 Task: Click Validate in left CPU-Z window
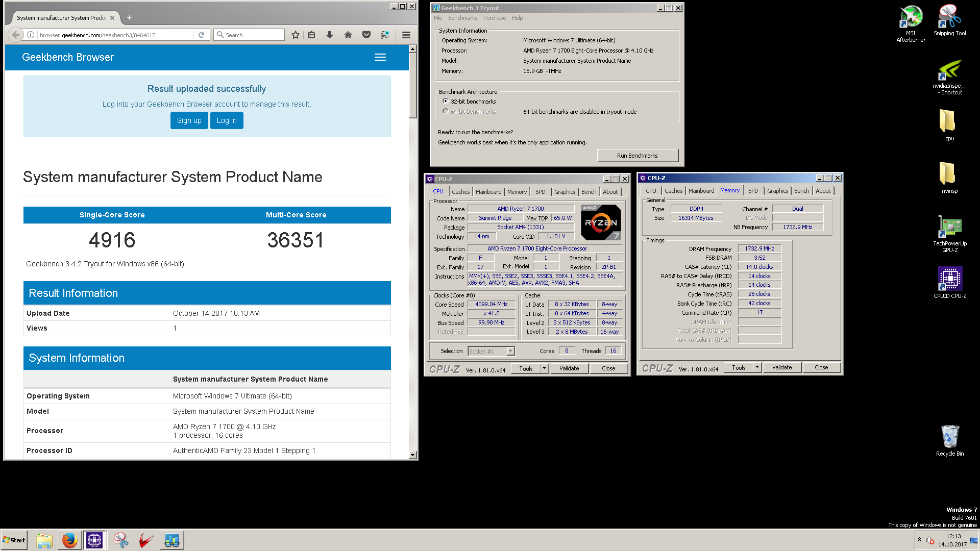click(569, 368)
